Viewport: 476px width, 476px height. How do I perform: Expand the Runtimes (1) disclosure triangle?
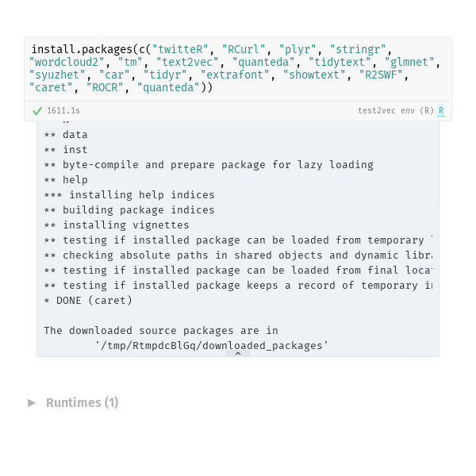coord(32,403)
